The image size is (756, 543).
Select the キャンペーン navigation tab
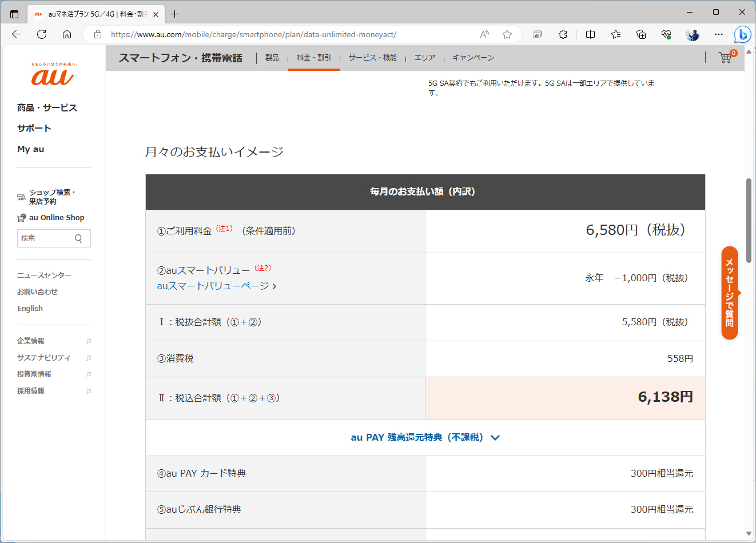click(x=474, y=58)
